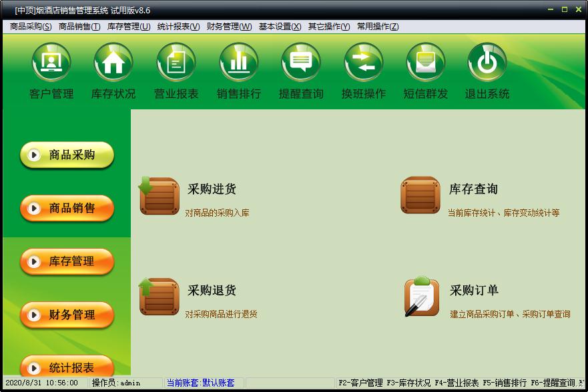Click the 库存状况 toolbar label
The height and width of the screenshot is (392, 588).
pos(113,93)
